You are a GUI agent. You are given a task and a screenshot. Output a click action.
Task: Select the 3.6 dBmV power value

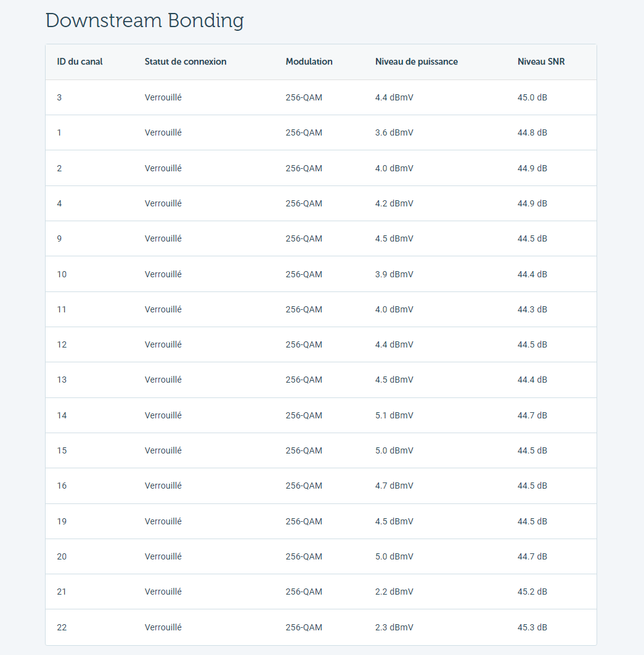click(x=394, y=133)
